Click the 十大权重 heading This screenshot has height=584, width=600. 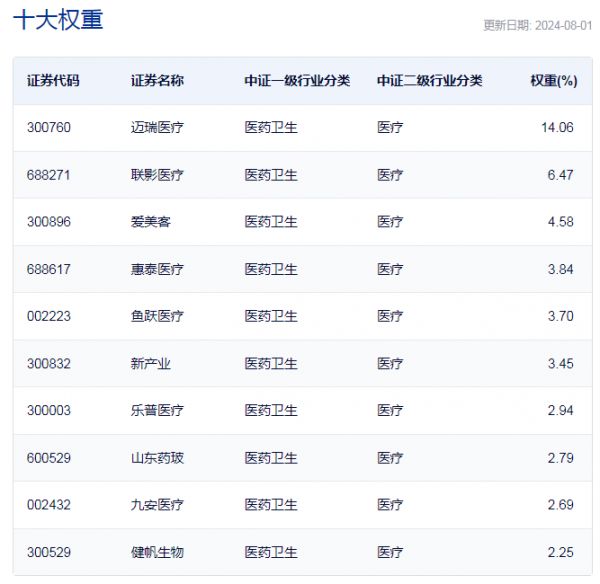pos(58,20)
